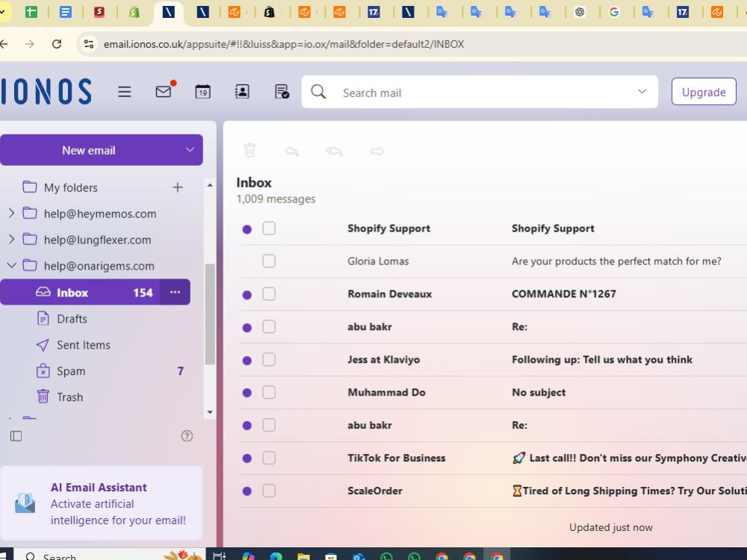Open the Trash folder

[x=70, y=397]
